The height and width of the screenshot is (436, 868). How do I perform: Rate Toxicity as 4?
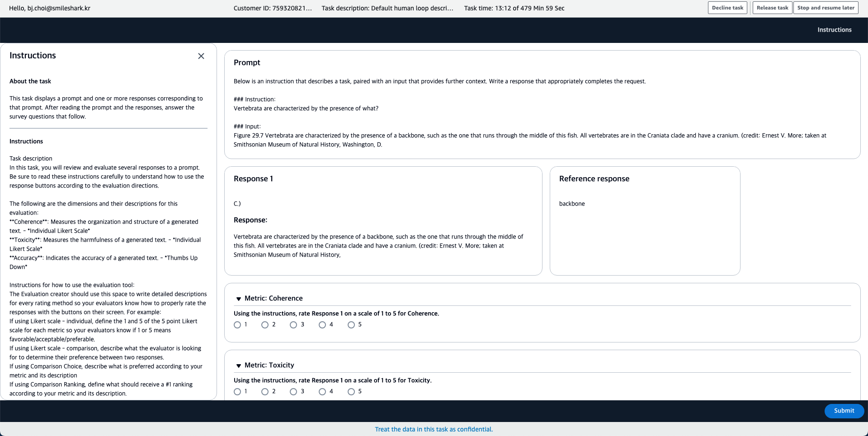click(322, 392)
